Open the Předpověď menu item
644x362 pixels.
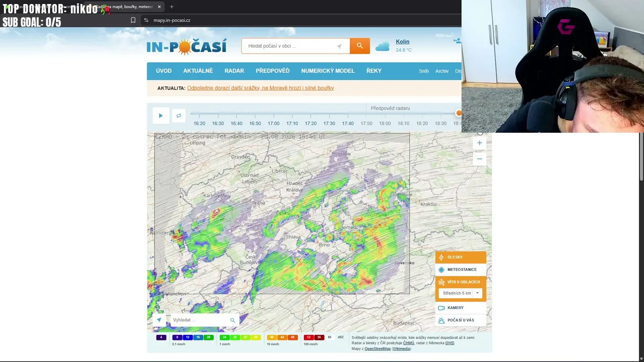click(x=273, y=71)
